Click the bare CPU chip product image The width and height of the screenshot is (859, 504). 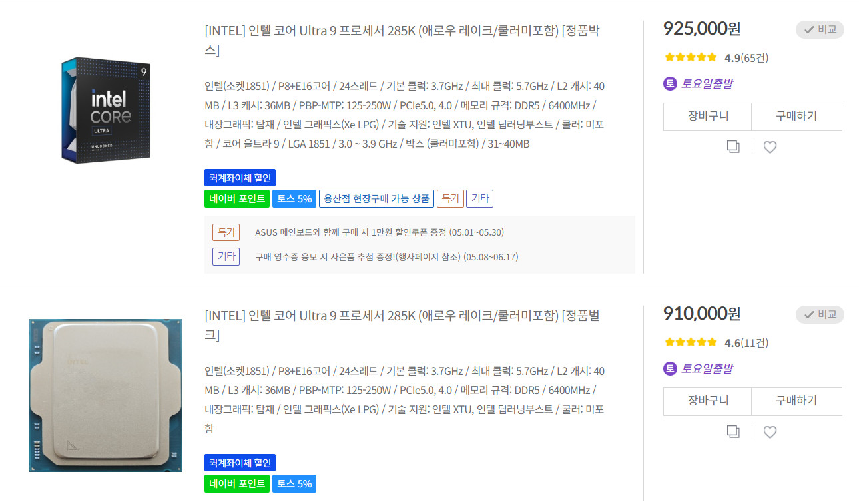[x=106, y=395]
